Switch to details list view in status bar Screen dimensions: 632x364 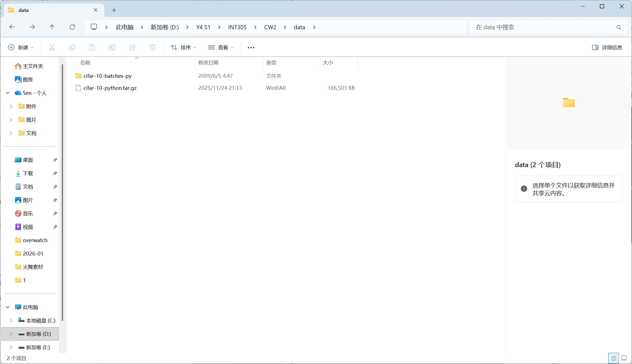click(x=614, y=358)
